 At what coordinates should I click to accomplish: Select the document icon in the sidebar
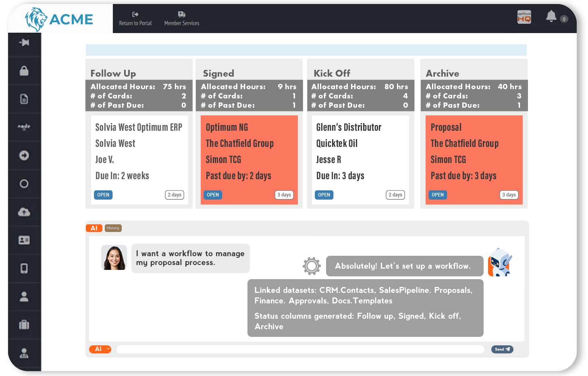pyautogui.click(x=24, y=99)
